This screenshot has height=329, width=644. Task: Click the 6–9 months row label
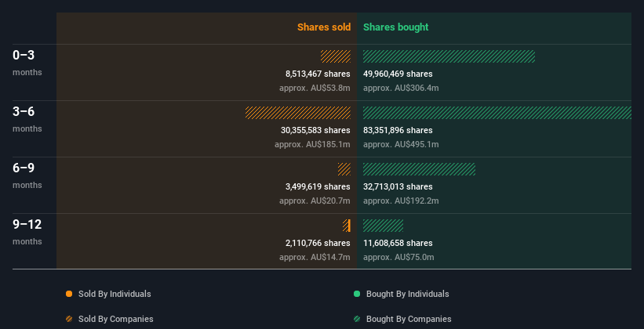27,175
